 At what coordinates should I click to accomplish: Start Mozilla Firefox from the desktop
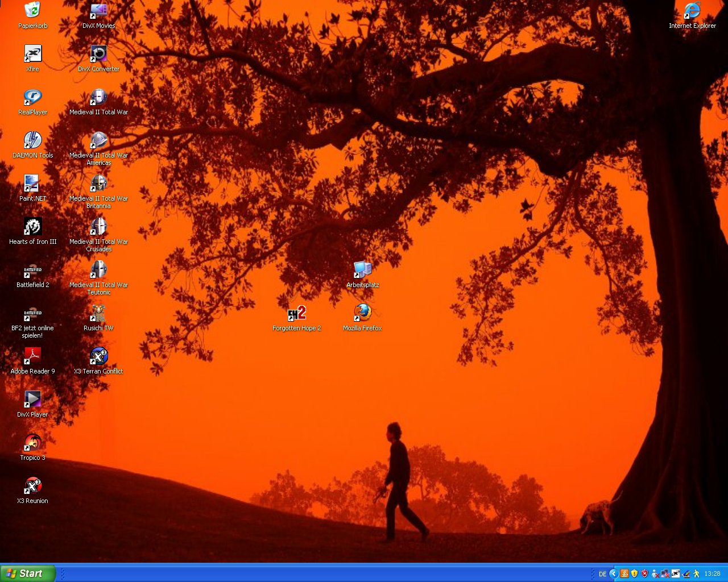click(x=362, y=313)
